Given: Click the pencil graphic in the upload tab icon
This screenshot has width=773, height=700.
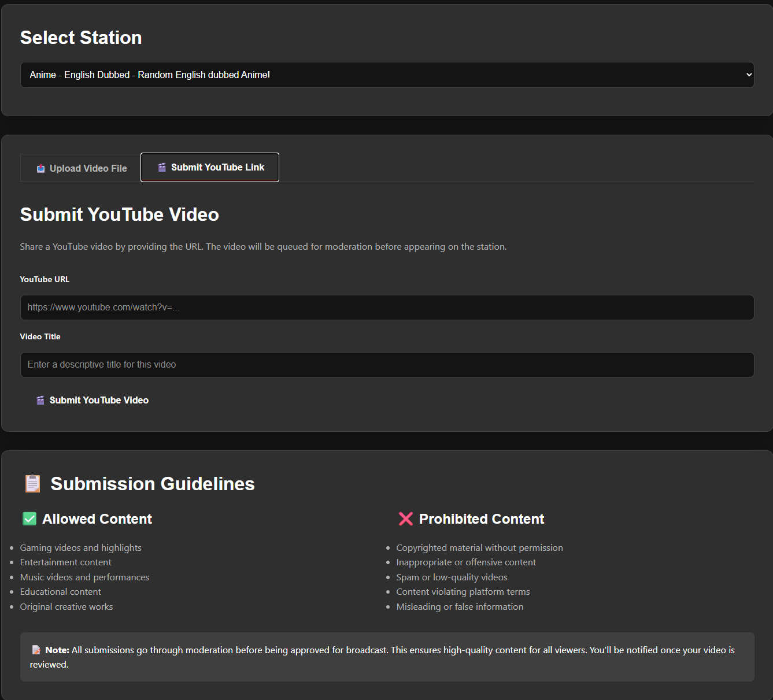Looking at the screenshot, I should click(41, 168).
